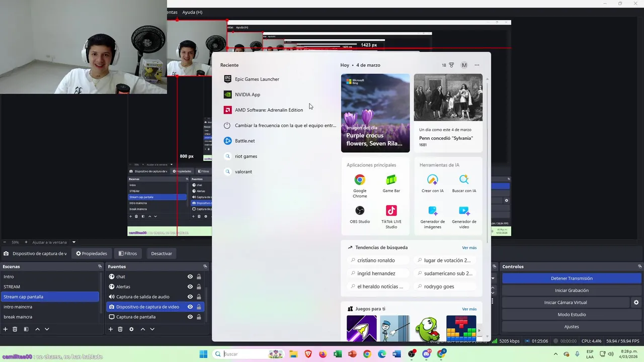Search trending topic cristiano ronaldo
Viewport: 644px width, 362px height.
coord(376,260)
